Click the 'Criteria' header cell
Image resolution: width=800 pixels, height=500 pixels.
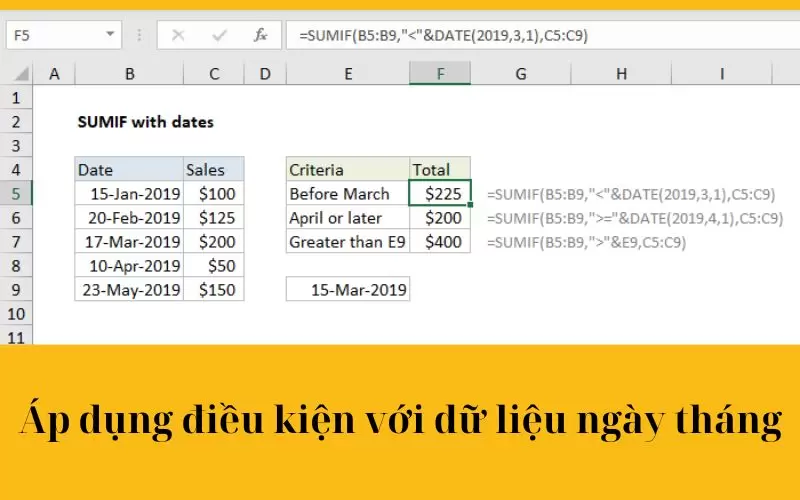(x=348, y=169)
